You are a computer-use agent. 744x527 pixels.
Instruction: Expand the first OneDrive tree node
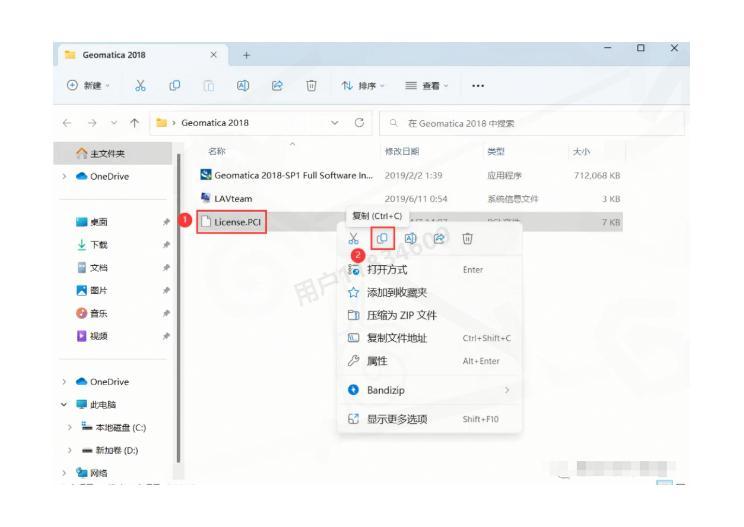[x=64, y=176]
